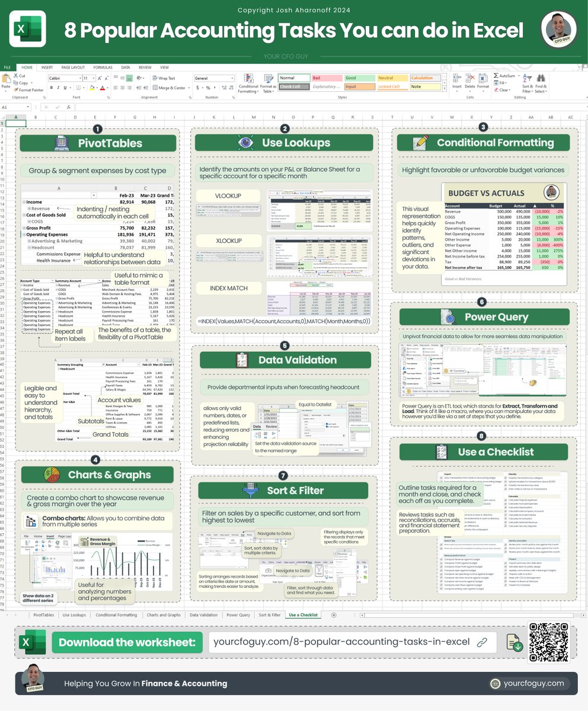
Task: Click the Download the worksheet button
Action: point(127,642)
